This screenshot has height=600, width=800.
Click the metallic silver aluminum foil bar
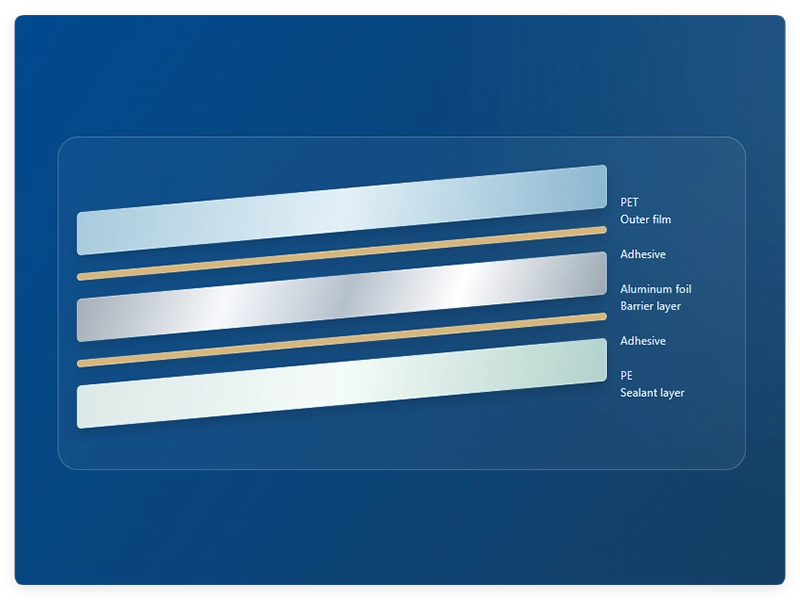pyautogui.click(x=342, y=296)
